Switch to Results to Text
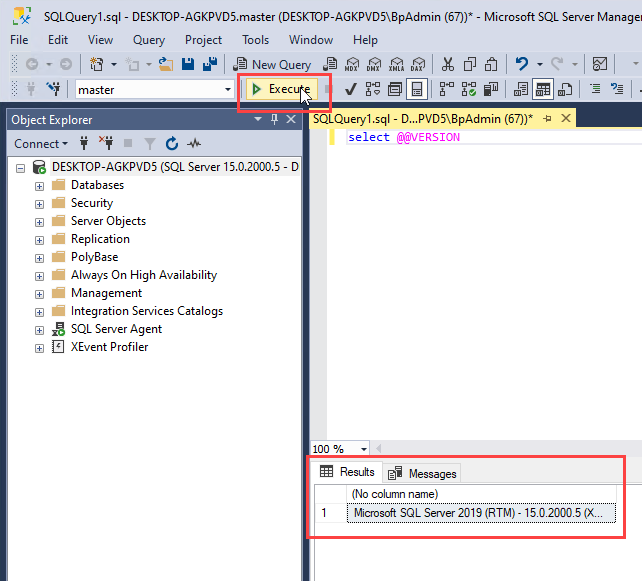The width and height of the screenshot is (642, 581). click(x=521, y=89)
